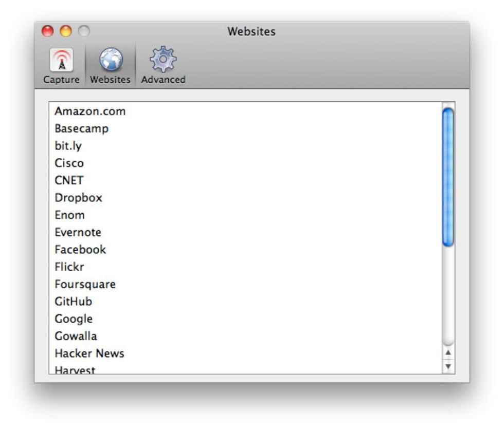Open the Advanced gear settings

[163, 59]
